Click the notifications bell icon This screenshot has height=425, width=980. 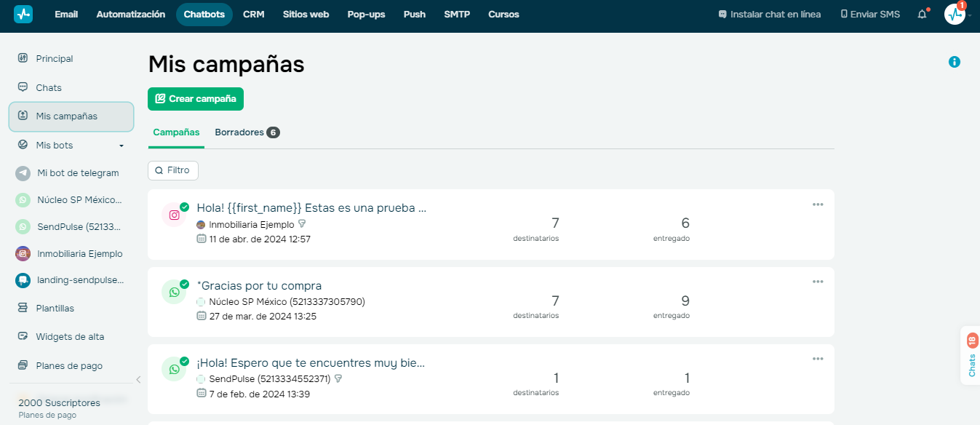point(921,13)
